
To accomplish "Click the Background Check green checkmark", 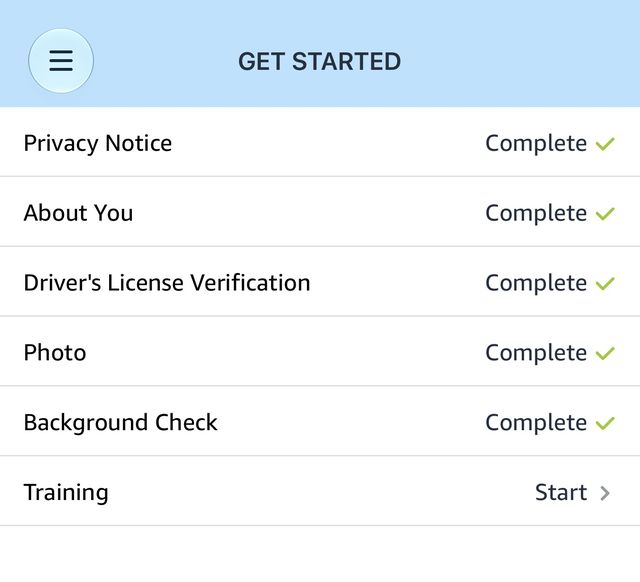I will click(605, 423).
